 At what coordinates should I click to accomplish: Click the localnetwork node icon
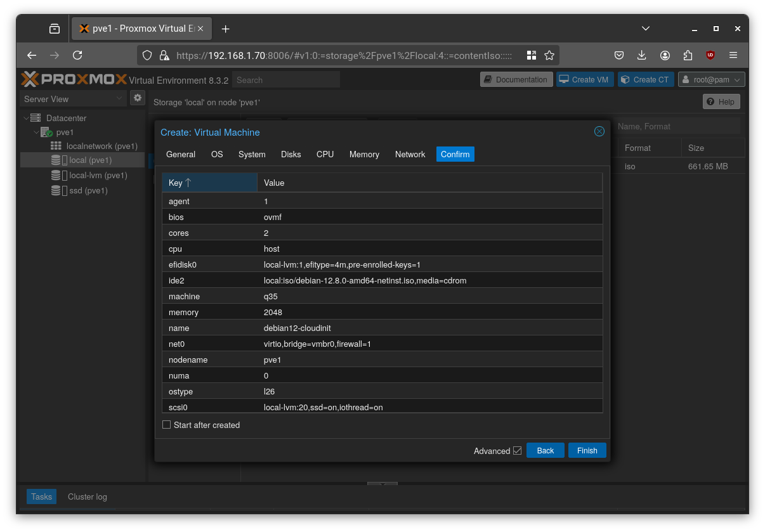56,146
